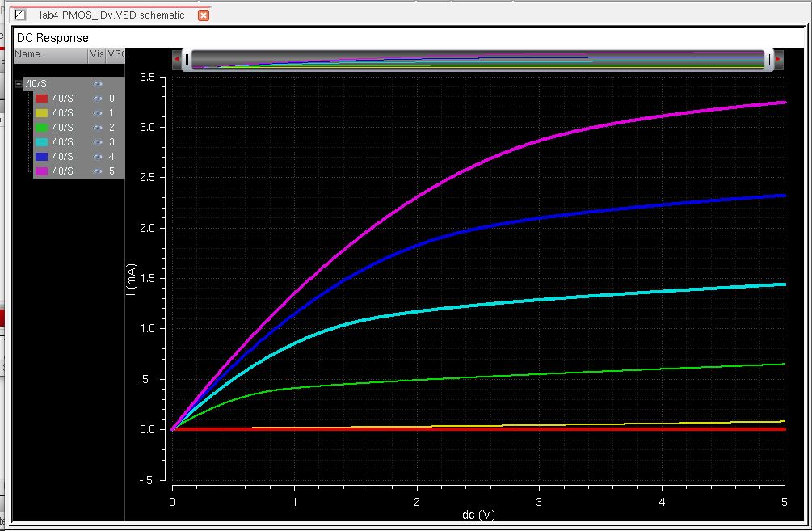
Task: Click the overview pan bar above the plot
Action: (478, 60)
